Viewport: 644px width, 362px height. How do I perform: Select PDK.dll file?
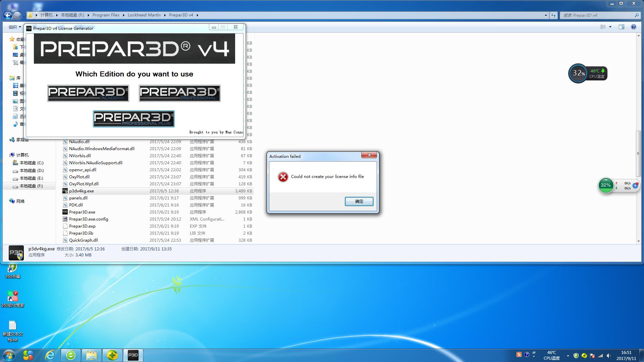pos(76,205)
